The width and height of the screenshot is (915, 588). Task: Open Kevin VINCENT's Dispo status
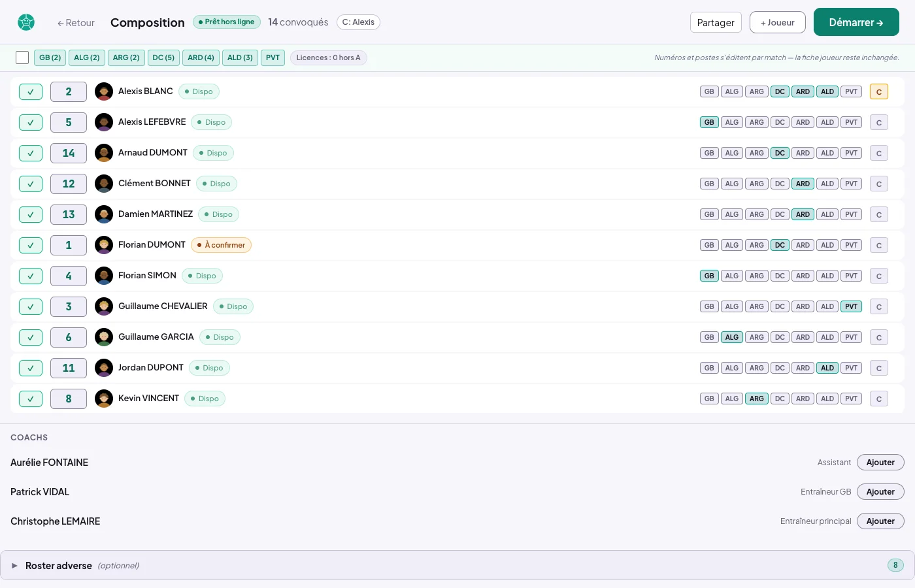pyautogui.click(x=205, y=399)
